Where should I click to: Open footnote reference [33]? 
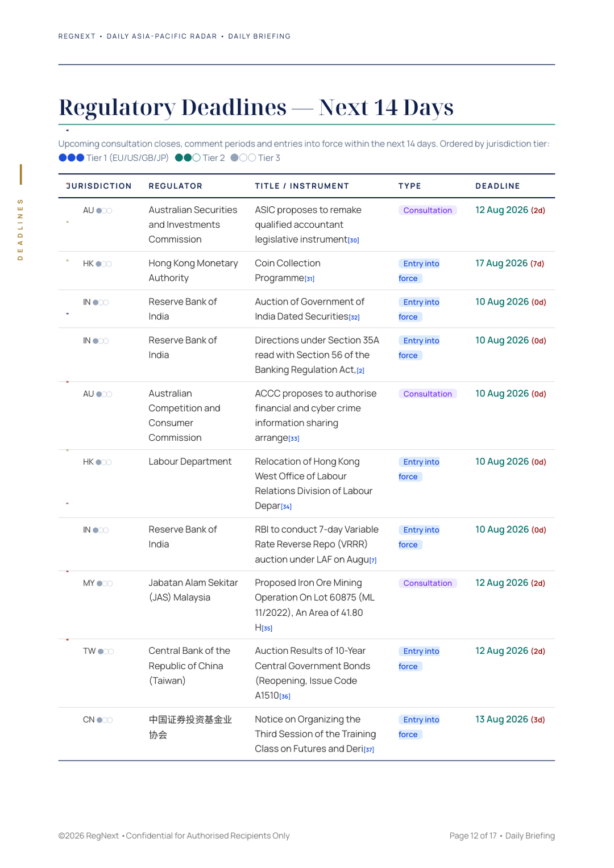point(294,439)
